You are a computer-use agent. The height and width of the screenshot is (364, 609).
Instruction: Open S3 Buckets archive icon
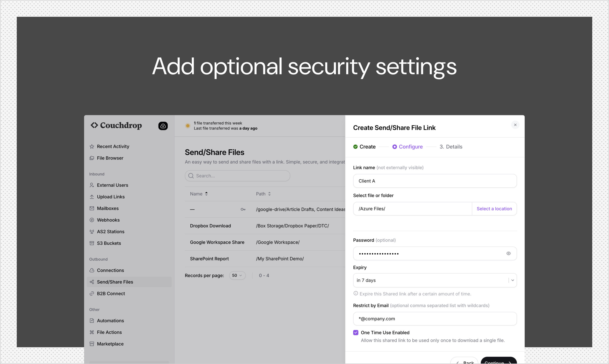[92, 243]
